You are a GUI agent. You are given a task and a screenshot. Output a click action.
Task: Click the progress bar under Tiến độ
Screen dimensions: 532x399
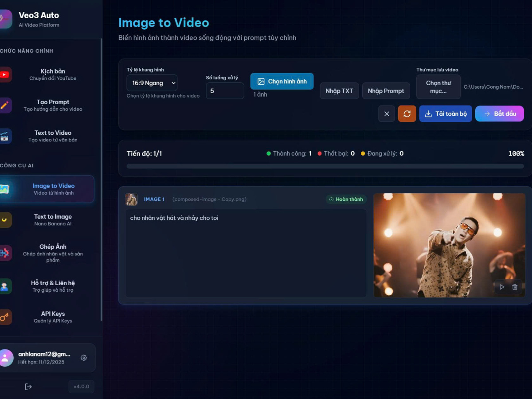(x=325, y=166)
